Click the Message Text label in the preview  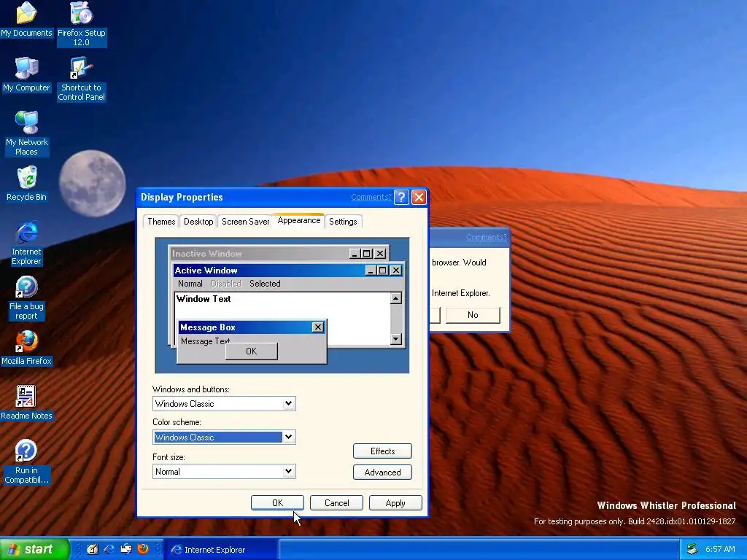(x=205, y=341)
